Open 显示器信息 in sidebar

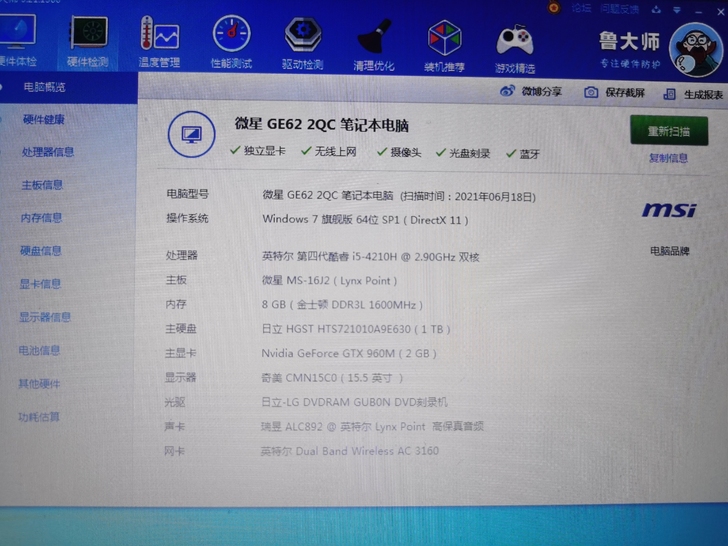click(45, 317)
